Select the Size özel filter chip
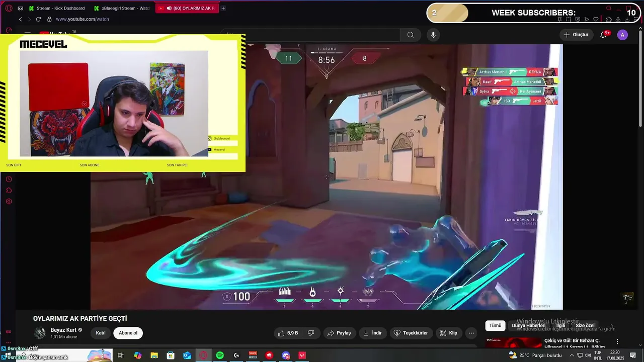The height and width of the screenshot is (362, 644). (585, 325)
